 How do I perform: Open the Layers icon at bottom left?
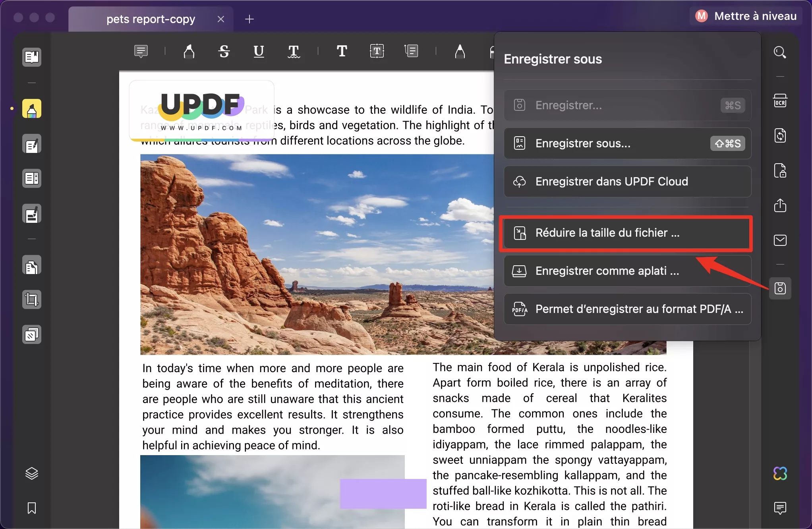coord(32,473)
